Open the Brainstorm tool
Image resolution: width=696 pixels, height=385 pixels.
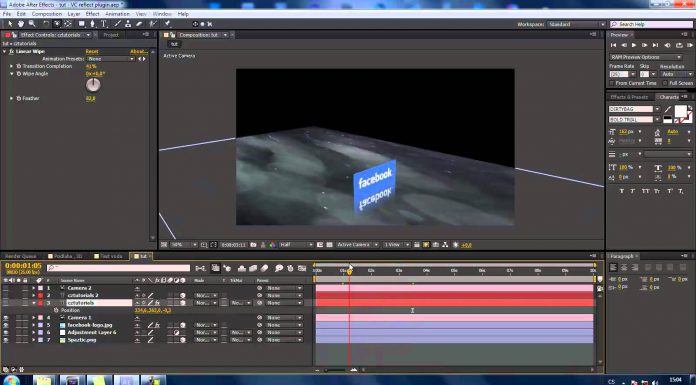(279, 268)
